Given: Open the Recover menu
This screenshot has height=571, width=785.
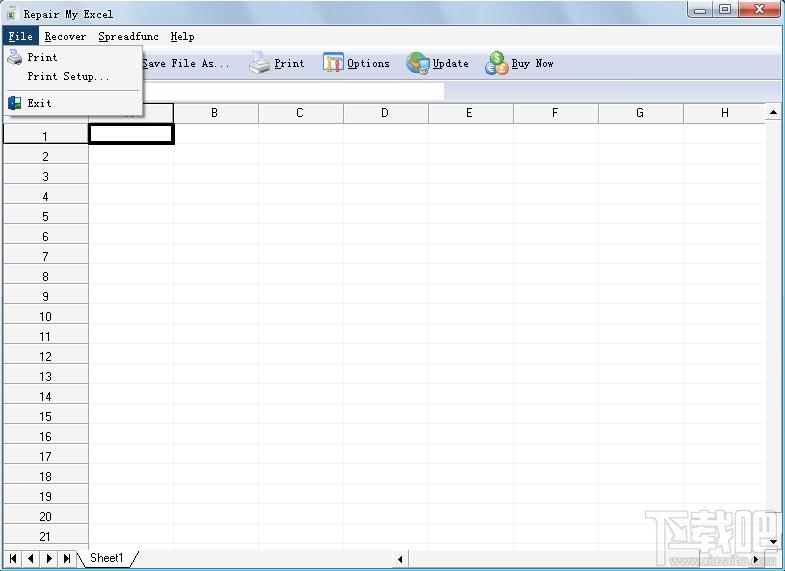Looking at the screenshot, I should [x=65, y=37].
